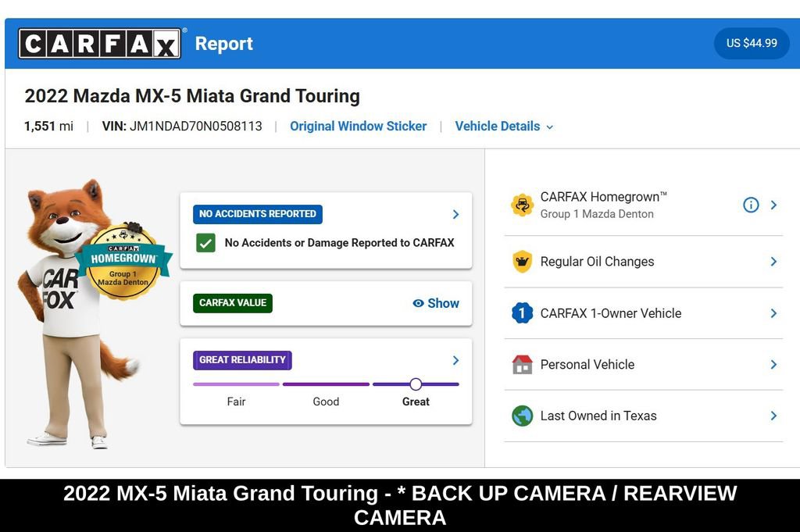Image resolution: width=800 pixels, height=532 pixels.
Task: Click the globe icon for Last Owned
Action: coord(523,416)
